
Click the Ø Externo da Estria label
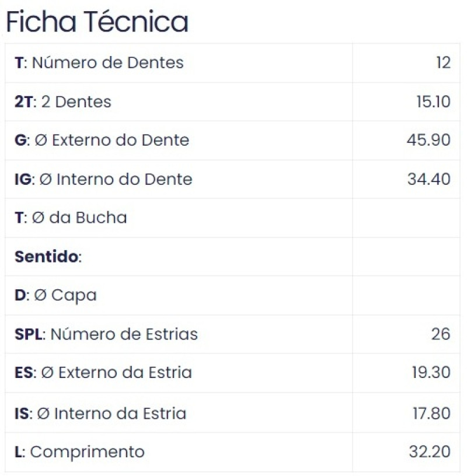103,373
